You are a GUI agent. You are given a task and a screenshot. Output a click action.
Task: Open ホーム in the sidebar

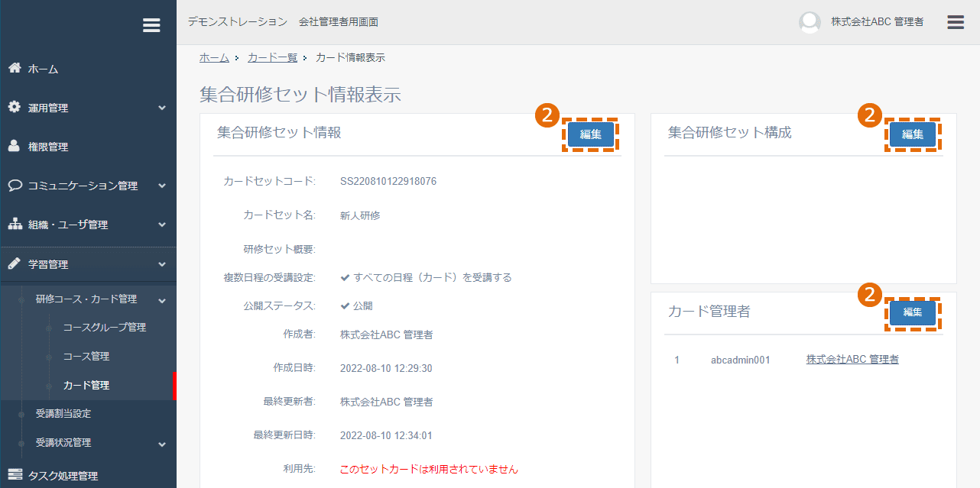[44, 69]
